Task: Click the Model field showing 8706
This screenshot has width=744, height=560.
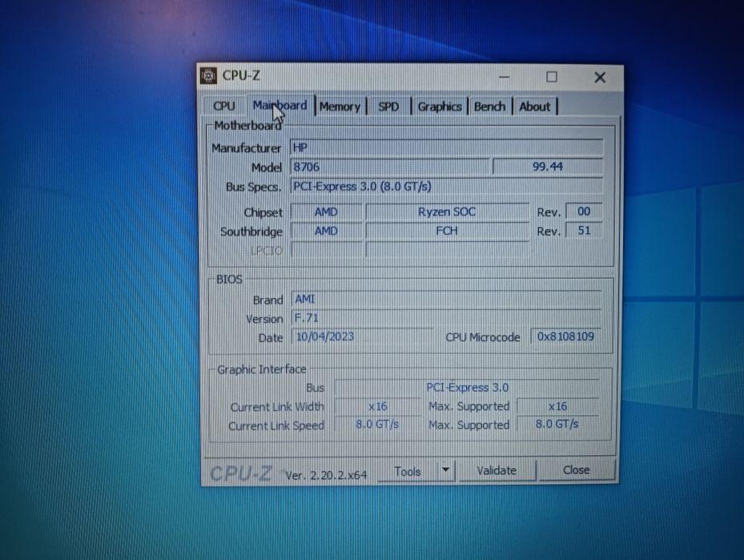Action: [x=389, y=167]
